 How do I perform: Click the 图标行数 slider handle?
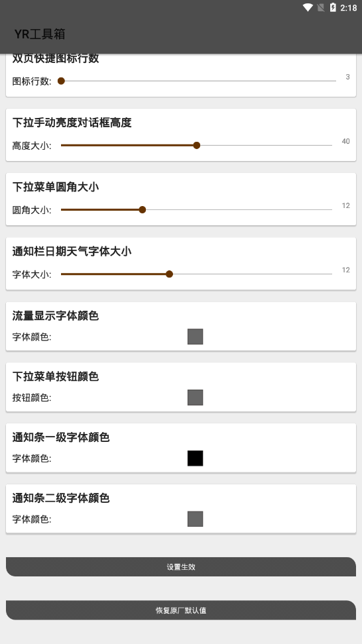coord(61,81)
